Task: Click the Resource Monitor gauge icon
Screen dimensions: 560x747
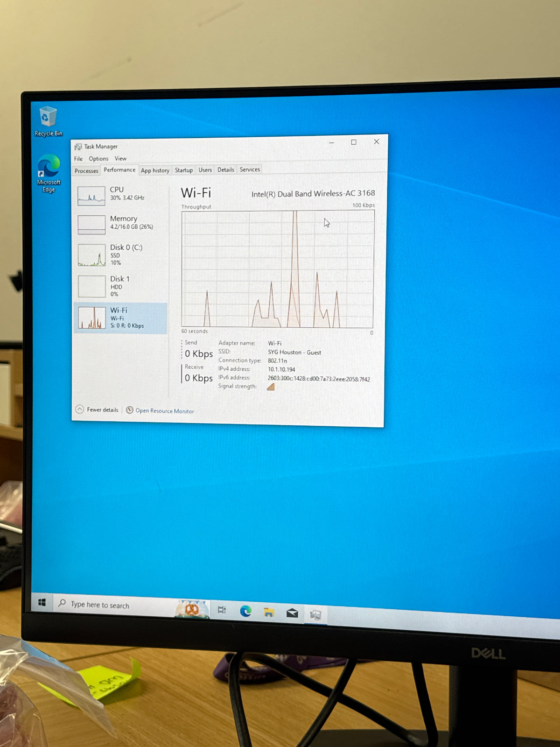Action: coord(130,410)
